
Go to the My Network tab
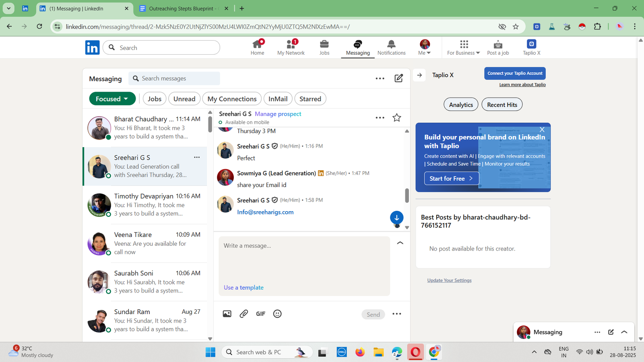pos(291,47)
